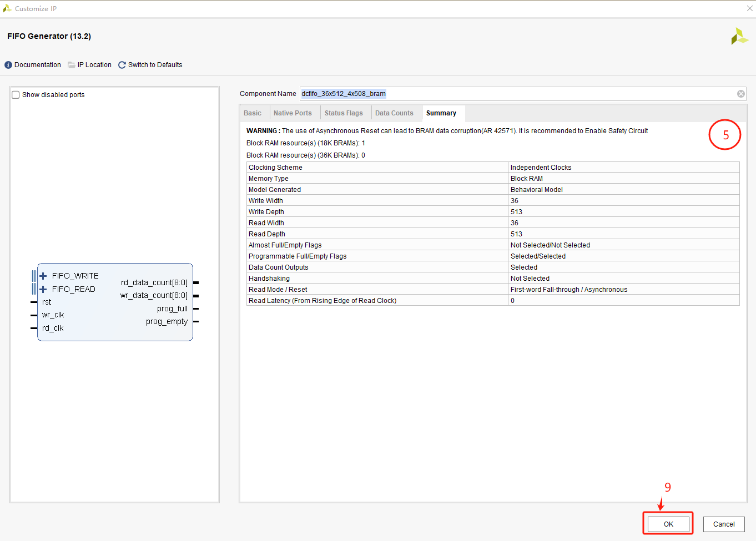The height and width of the screenshot is (541, 756).
Task: Click the Read Depth row label
Action: point(267,234)
